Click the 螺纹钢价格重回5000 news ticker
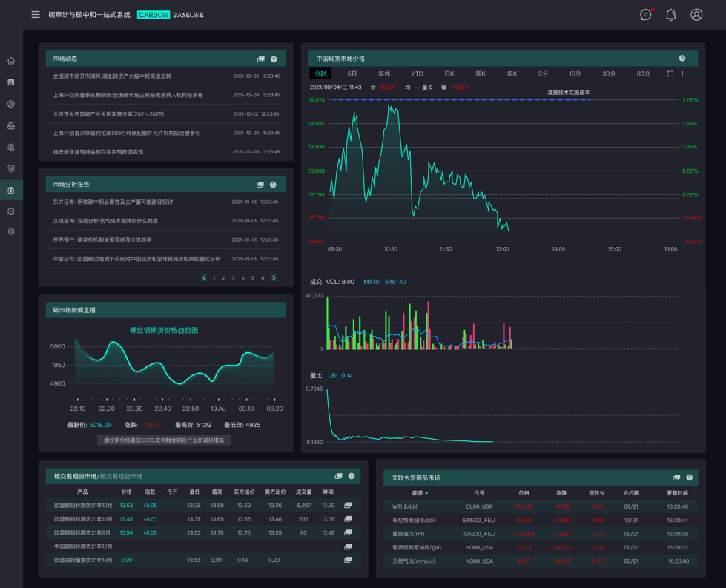726x588 pixels. (x=164, y=440)
